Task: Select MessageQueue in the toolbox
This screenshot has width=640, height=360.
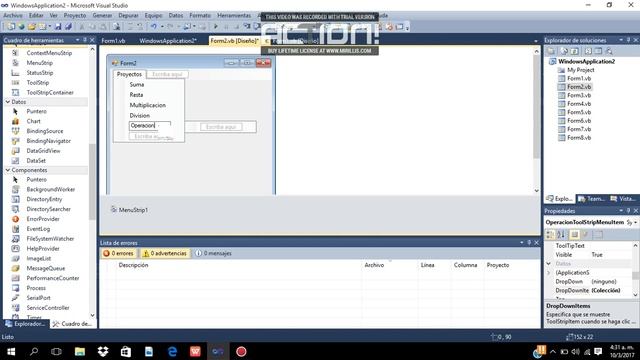Action: pyautogui.click(x=46, y=268)
